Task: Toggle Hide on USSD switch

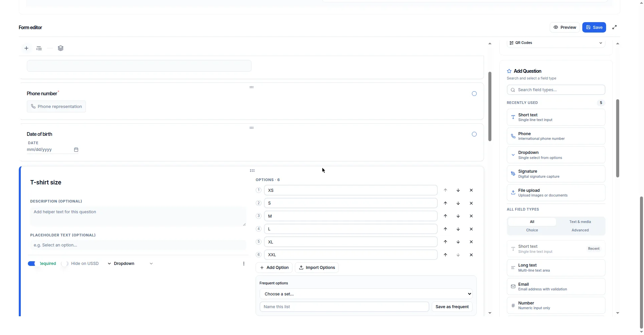Action: pos(65,264)
